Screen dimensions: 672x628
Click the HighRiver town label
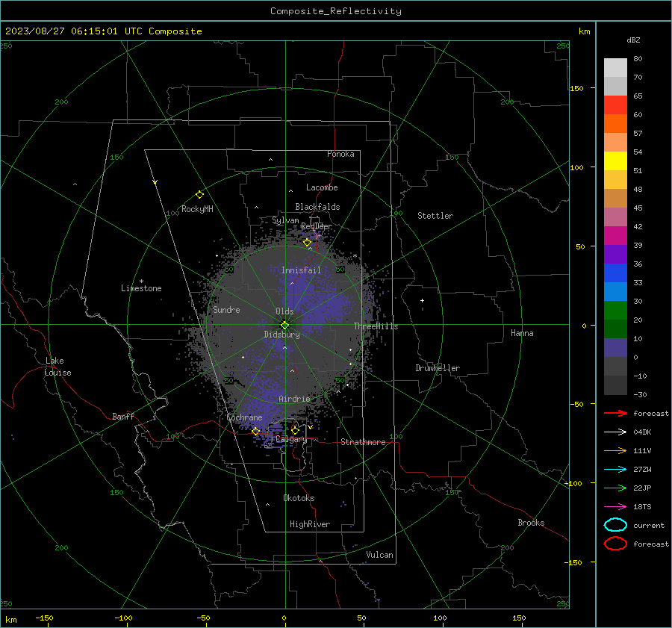tap(310, 524)
